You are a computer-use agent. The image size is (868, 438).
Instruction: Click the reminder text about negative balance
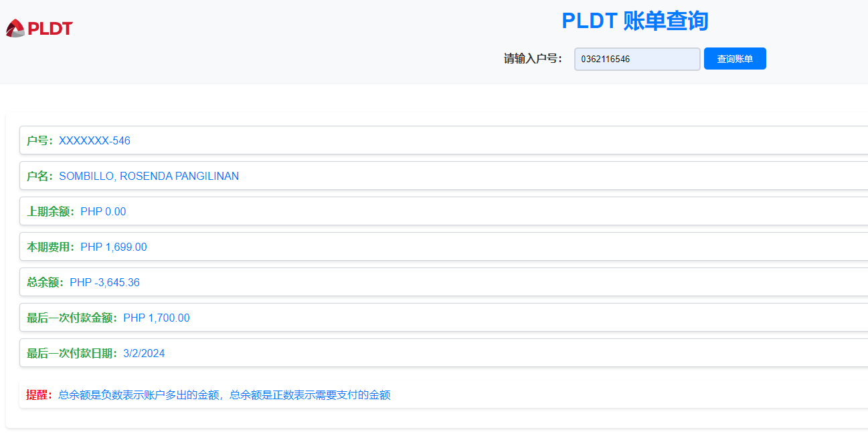224,395
